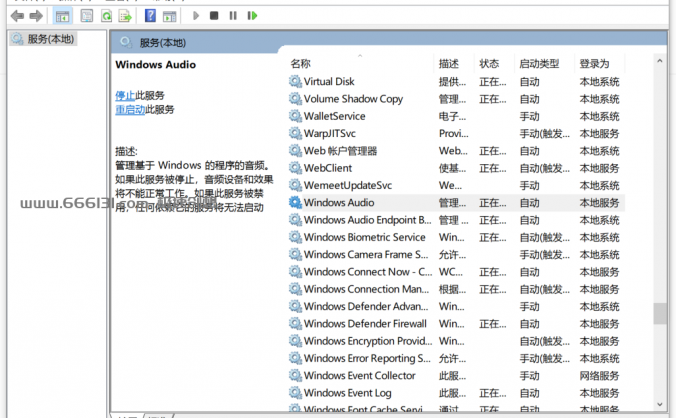Select the Windows Defender Firewall service name

(365, 324)
